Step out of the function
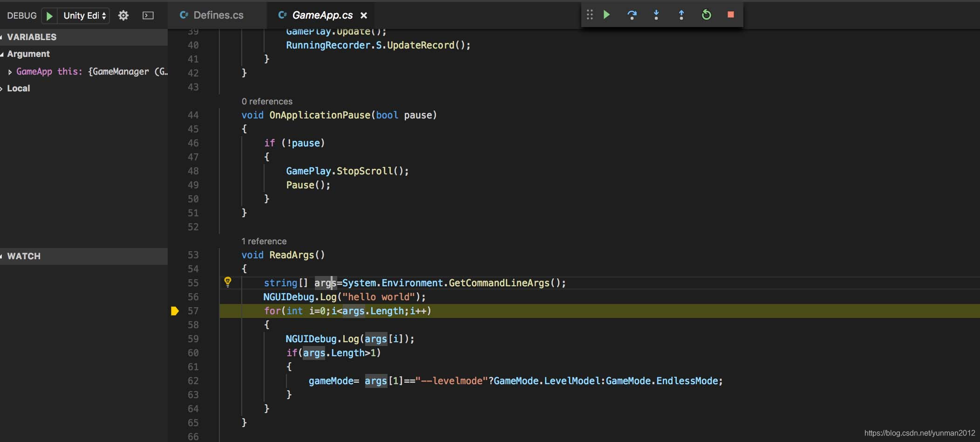The width and height of the screenshot is (980, 442). (681, 15)
